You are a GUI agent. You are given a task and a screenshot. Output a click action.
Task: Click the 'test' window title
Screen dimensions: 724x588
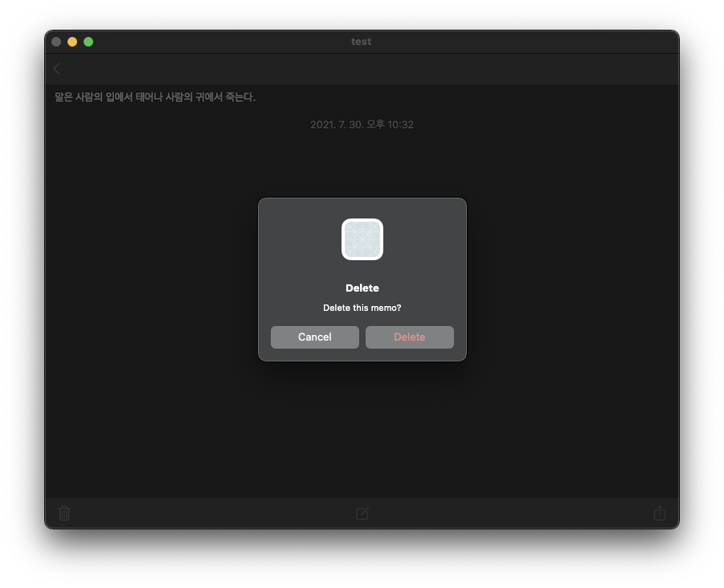(361, 42)
